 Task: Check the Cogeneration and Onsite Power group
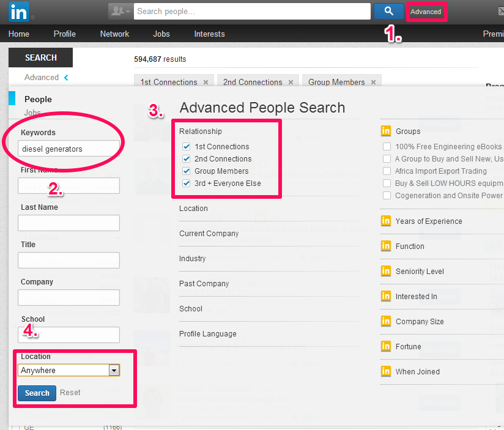[x=387, y=195]
